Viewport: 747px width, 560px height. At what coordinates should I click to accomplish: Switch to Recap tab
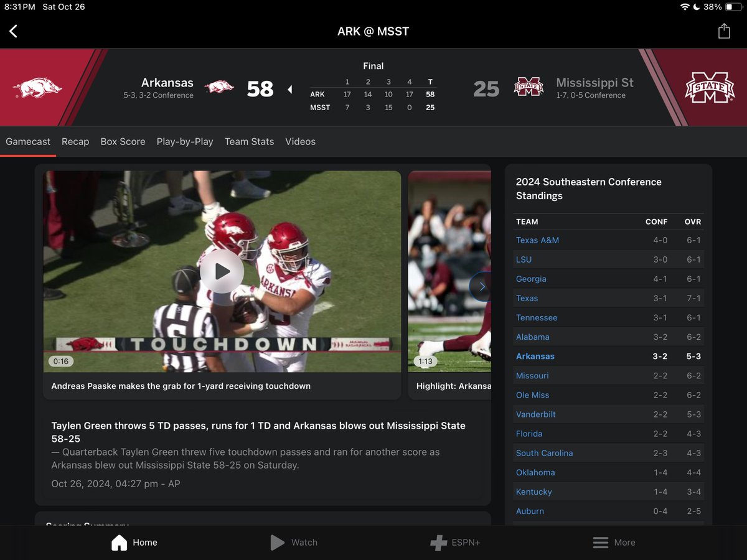tap(75, 141)
